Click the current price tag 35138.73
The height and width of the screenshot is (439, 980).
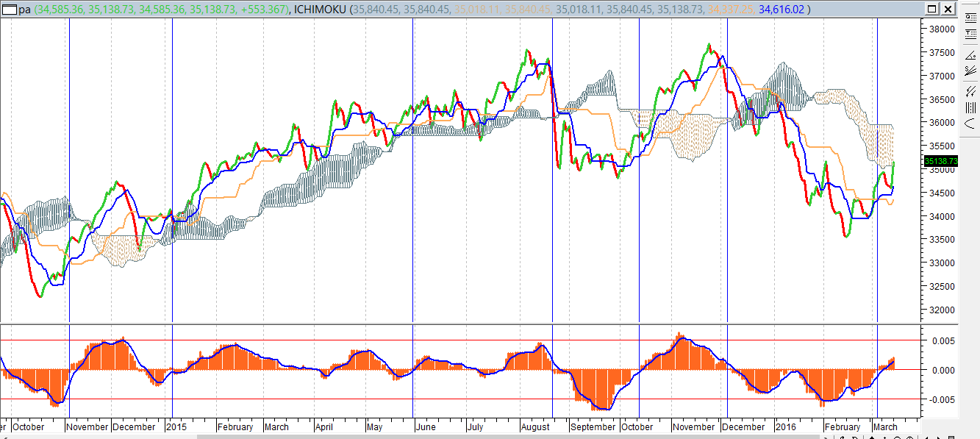tap(940, 161)
